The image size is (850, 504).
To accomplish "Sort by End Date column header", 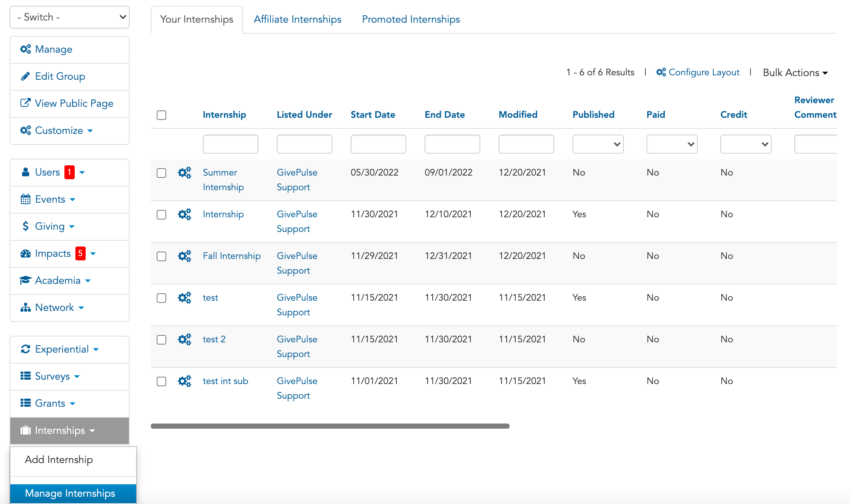I will click(444, 115).
